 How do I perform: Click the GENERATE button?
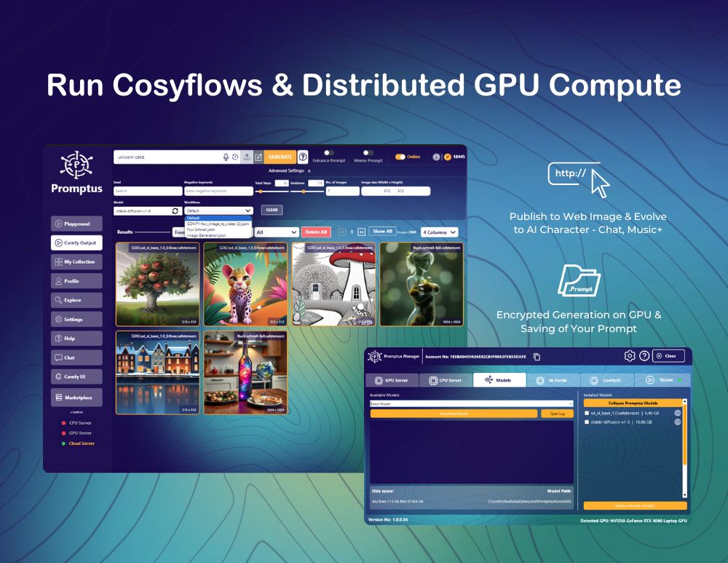(280, 157)
